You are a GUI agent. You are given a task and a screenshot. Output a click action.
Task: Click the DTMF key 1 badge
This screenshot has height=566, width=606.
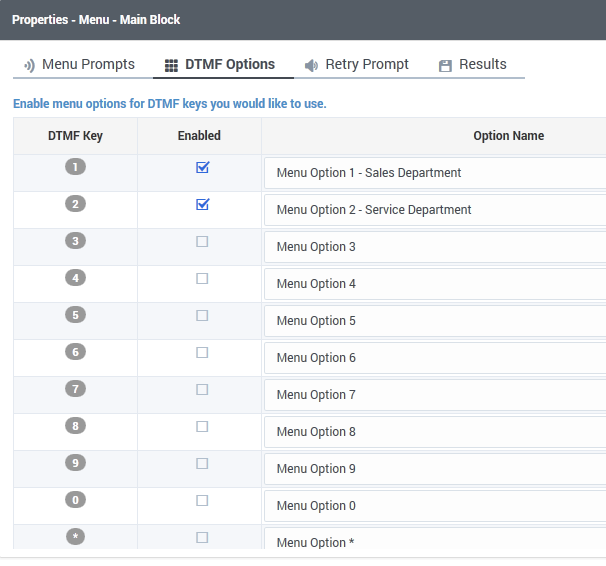[75, 167]
